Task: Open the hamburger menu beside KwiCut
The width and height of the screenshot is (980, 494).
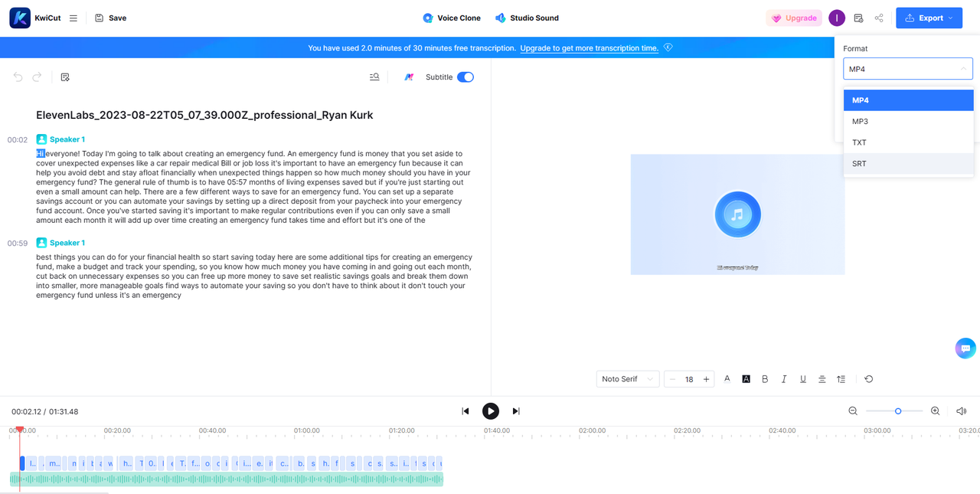Action: [x=73, y=18]
